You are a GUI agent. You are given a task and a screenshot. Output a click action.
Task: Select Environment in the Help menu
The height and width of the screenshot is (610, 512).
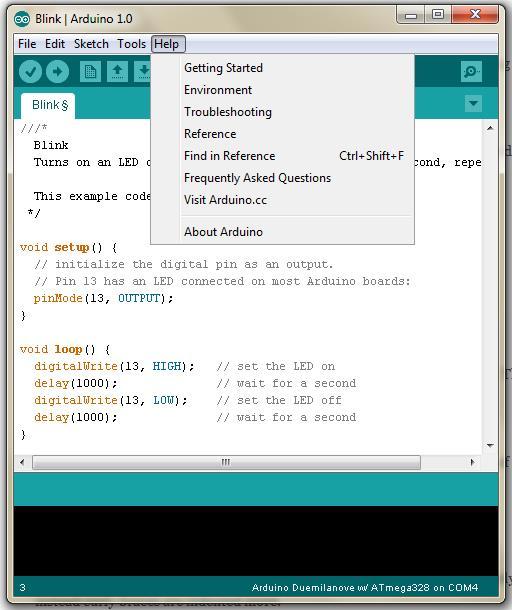(282, 90)
